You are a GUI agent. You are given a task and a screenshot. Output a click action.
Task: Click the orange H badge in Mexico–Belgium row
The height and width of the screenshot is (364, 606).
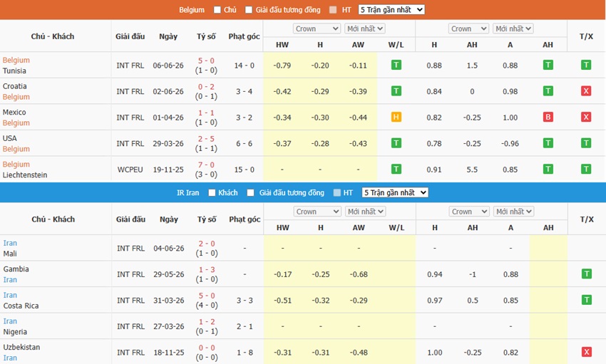pyautogui.click(x=396, y=117)
